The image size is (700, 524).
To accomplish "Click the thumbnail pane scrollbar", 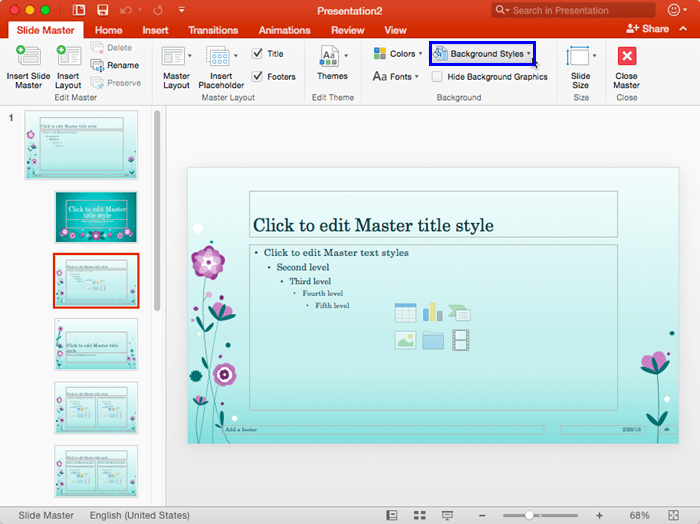I will click(x=157, y=210).
